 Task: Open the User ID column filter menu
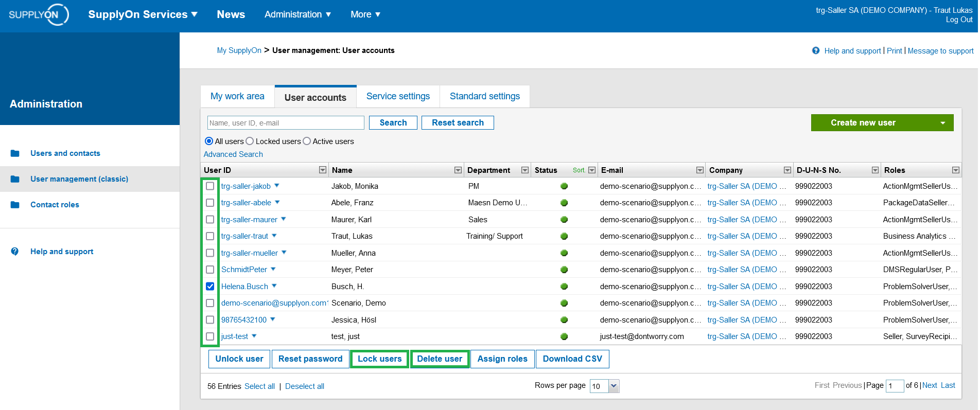323,170
